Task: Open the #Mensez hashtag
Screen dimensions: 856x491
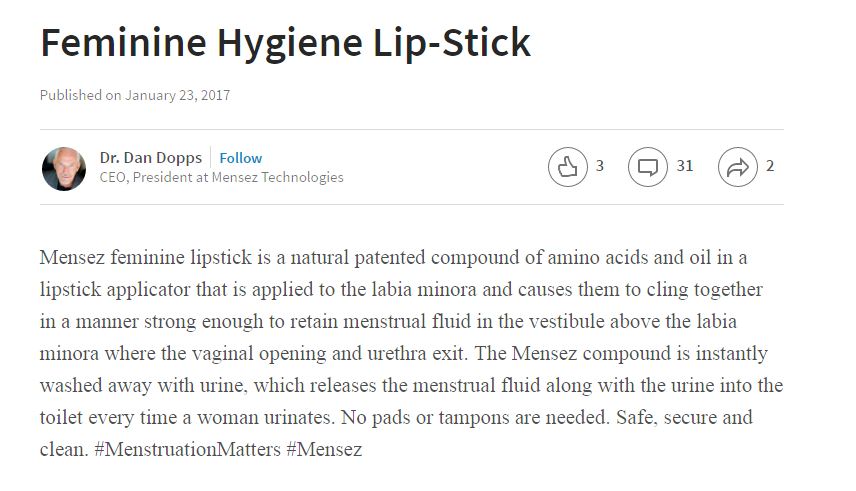Action: coord(323,449)
